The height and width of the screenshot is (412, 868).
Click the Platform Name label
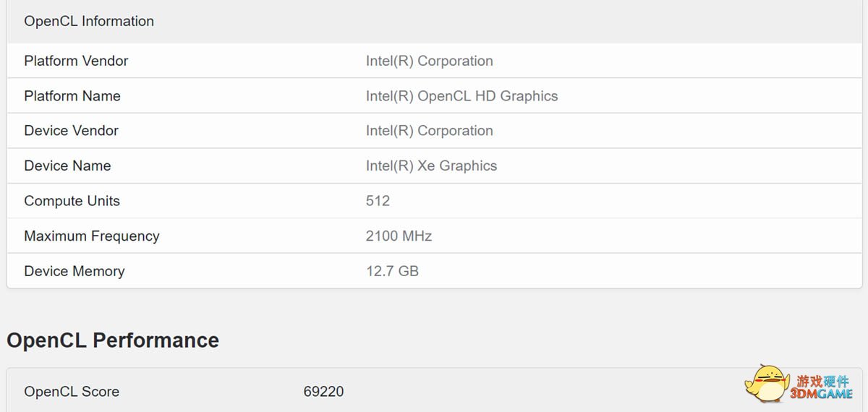point(72,95)
